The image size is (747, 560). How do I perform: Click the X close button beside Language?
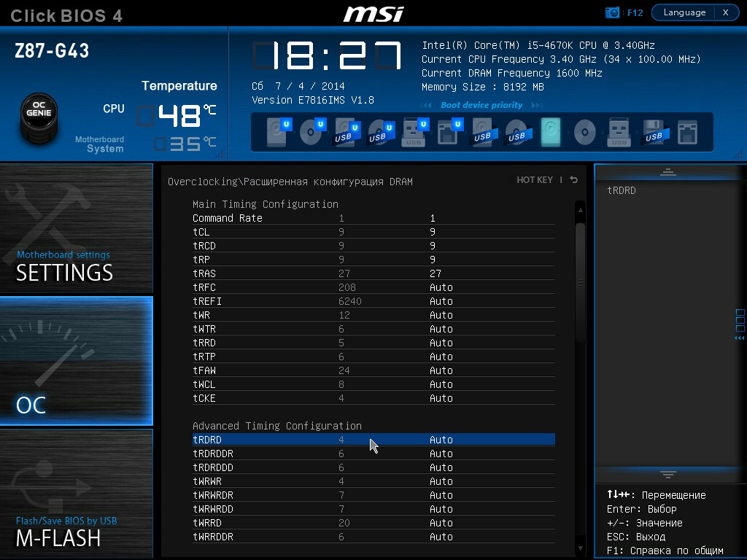pos(726,12)
